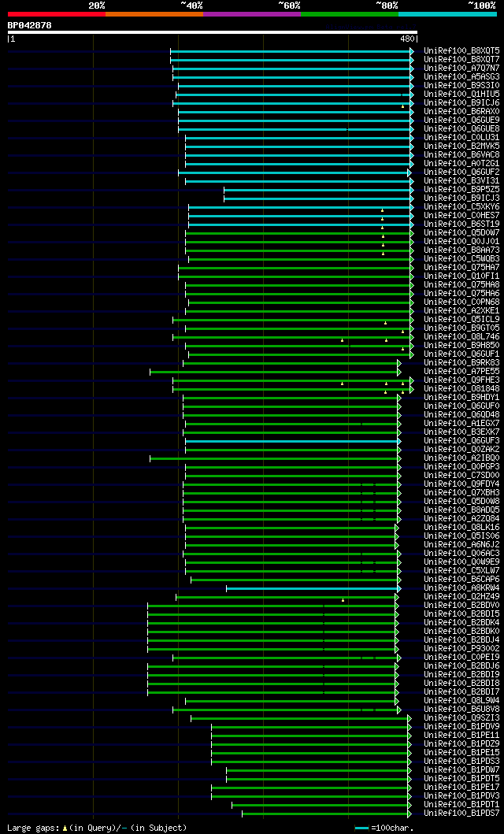This screenshot has height=834, width=504.
Task: Select the UniRef100_B9HDY1 label
Action: 461,398
